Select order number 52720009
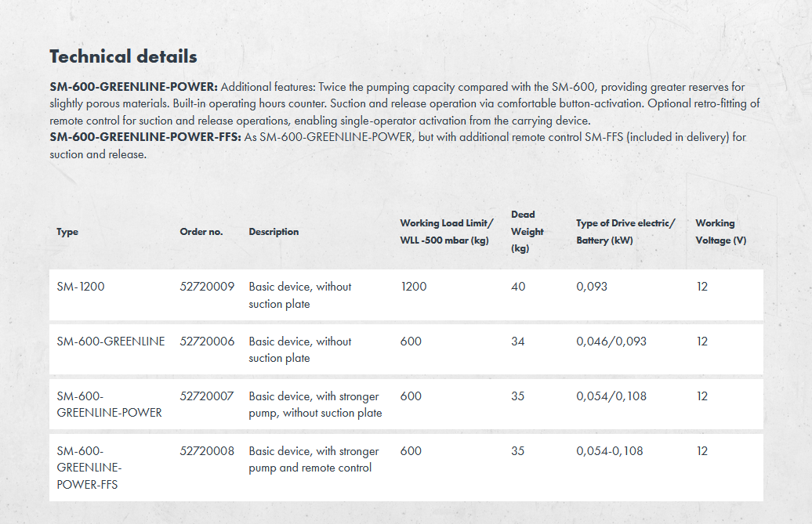Image resolution: width=812 pixels, height=524 pixels. [207, 287]
